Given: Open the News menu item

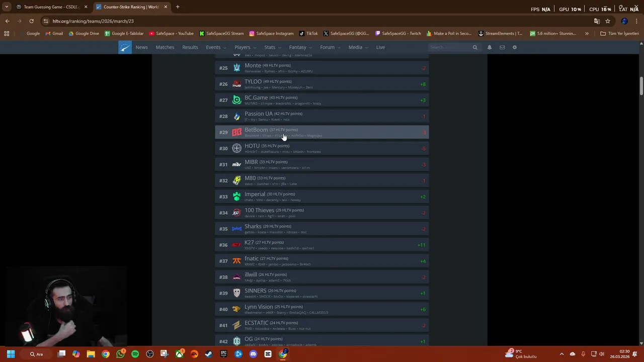Looking at the screenshot, I should coord(141,47).
